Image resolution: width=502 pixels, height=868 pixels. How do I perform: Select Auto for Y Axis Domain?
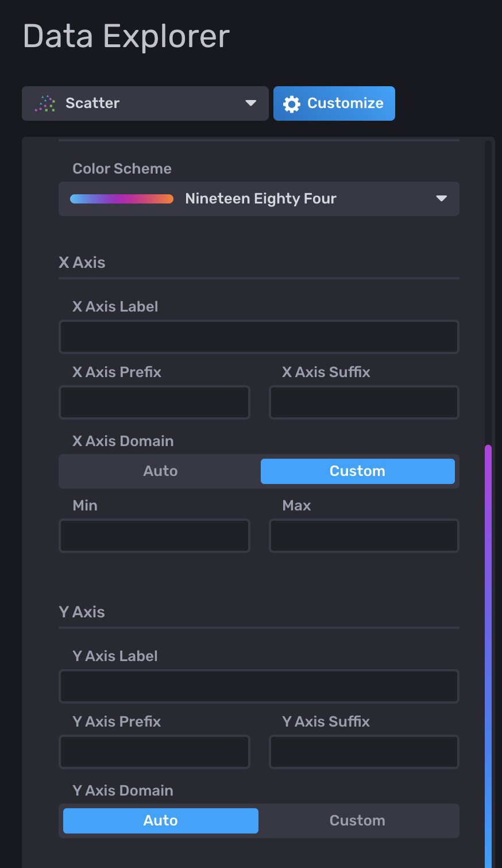[161, 821]
